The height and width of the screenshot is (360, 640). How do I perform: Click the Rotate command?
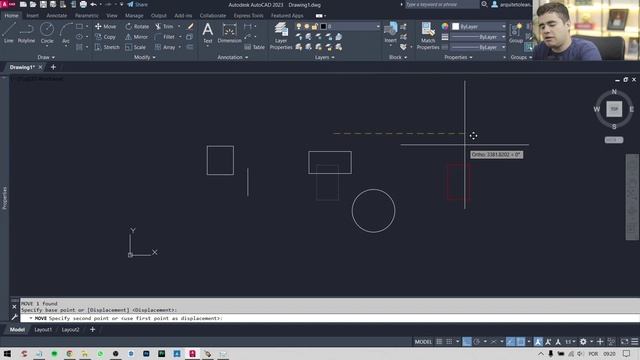137,26
